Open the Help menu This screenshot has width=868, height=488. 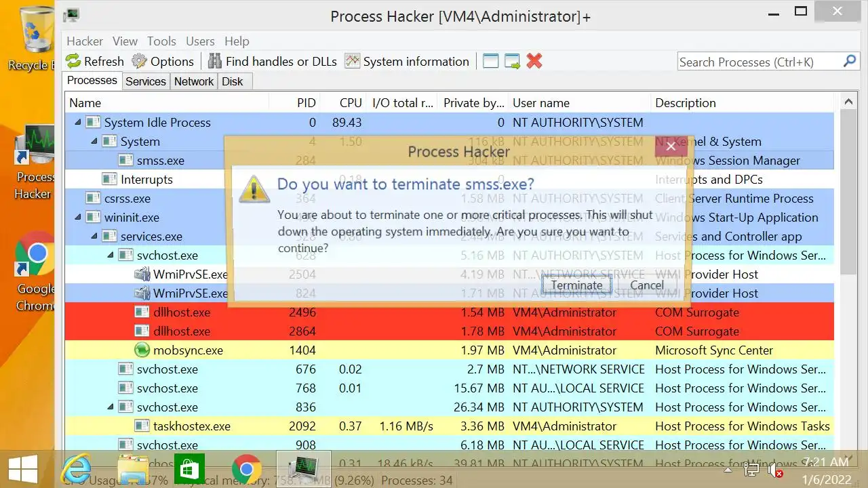(237, 41)
